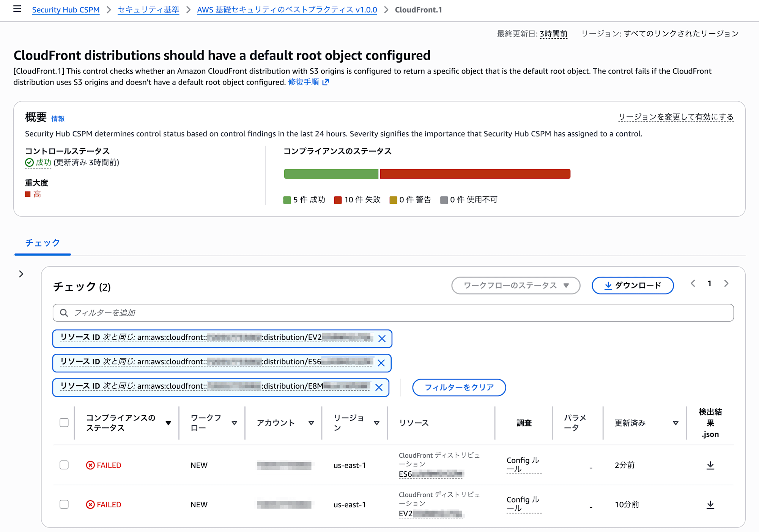
Task: Click FAILED status icon in EV2 row
Action: tap(90, 505)
